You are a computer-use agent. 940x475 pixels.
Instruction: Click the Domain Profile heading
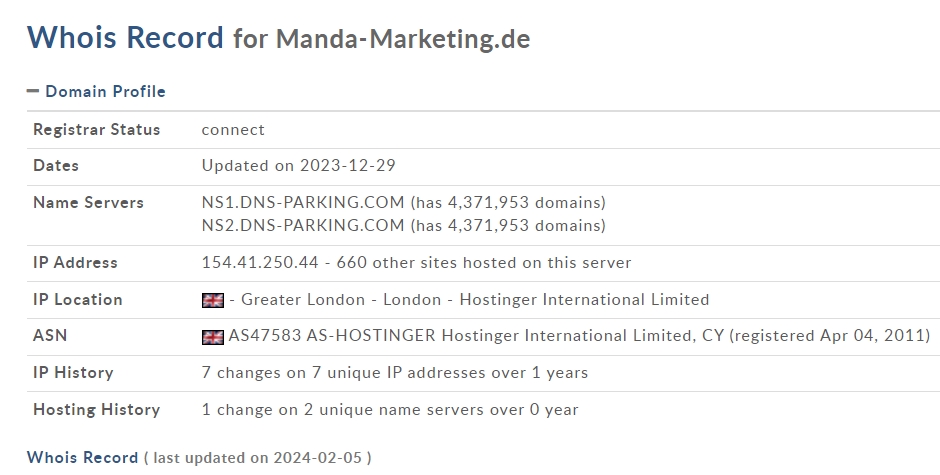pos(105,91)
